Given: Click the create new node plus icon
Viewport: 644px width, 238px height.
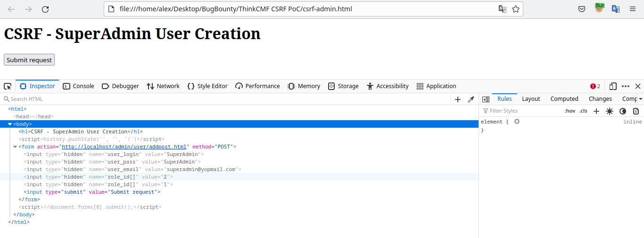Looking at the screenshot, I should 458,99.
